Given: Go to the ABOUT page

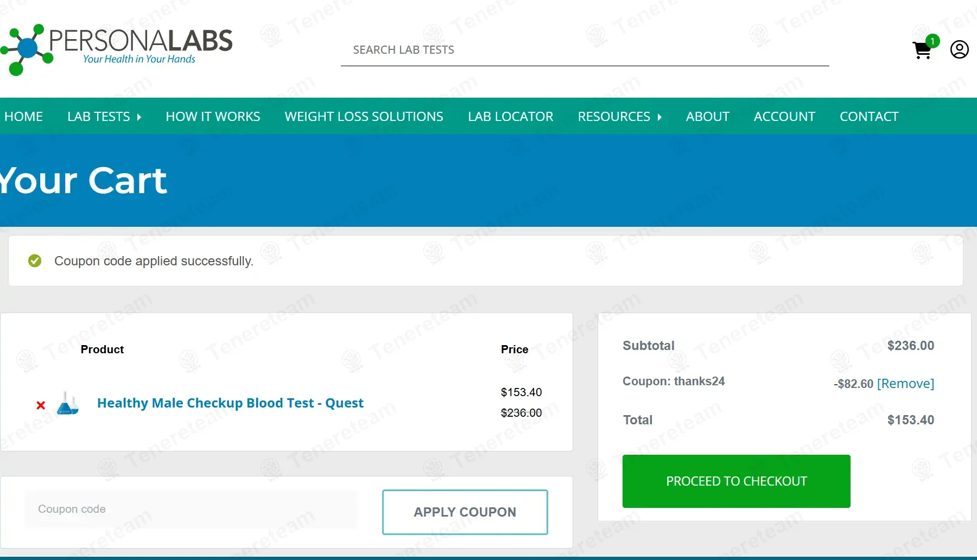Looking at the screenshot, I should tap(707, 117).
